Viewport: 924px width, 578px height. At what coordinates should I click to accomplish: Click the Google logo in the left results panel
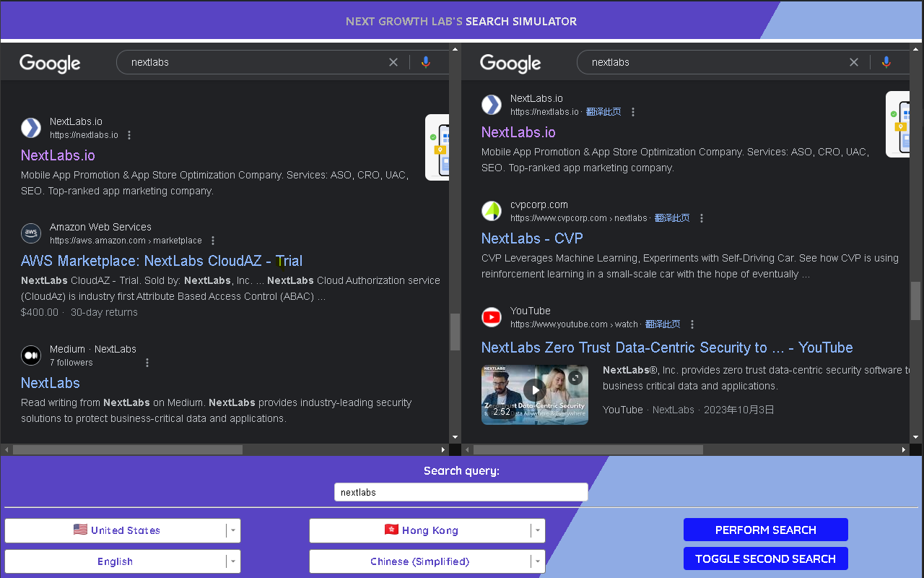coord(49,64)
